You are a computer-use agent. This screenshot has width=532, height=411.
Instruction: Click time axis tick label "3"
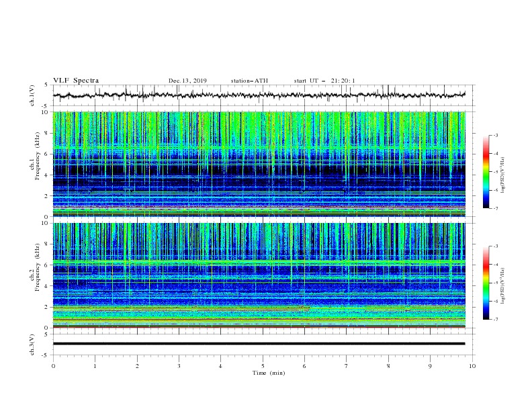pyautogui.click(x=179, y=366)
